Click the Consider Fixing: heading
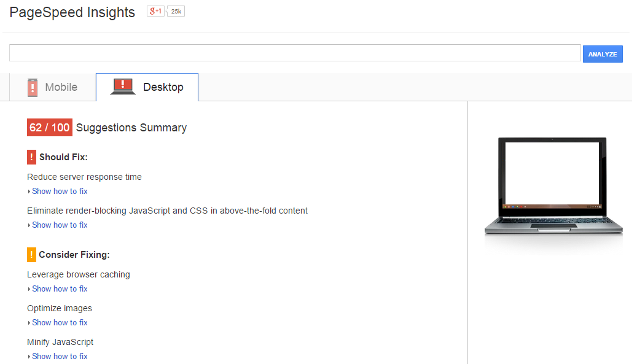This screenshot has height=364, width=632. click(x=74, y=255)
